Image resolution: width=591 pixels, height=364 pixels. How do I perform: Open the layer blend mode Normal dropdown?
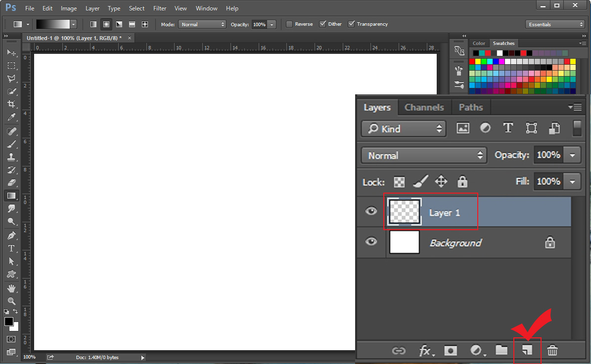[x=424, y=155]
